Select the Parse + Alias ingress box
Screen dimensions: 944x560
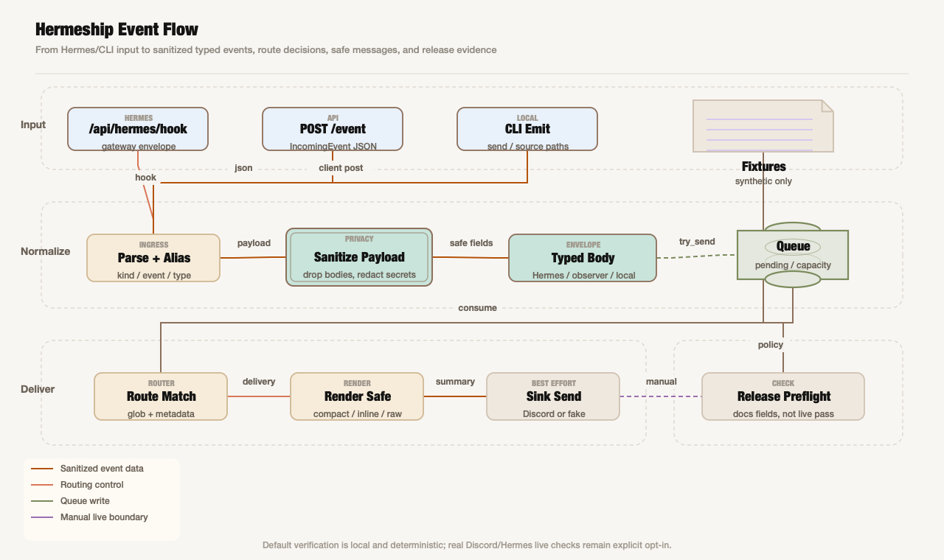(x=153, y=258)
